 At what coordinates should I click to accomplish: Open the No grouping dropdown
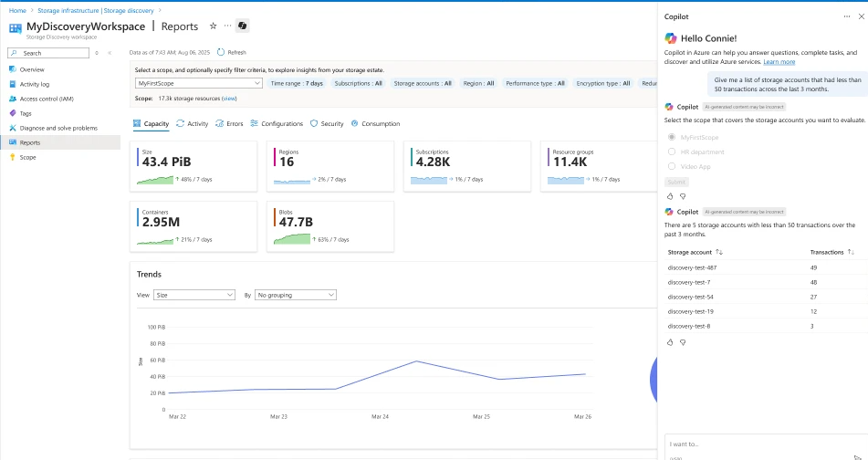click(295, 295)
